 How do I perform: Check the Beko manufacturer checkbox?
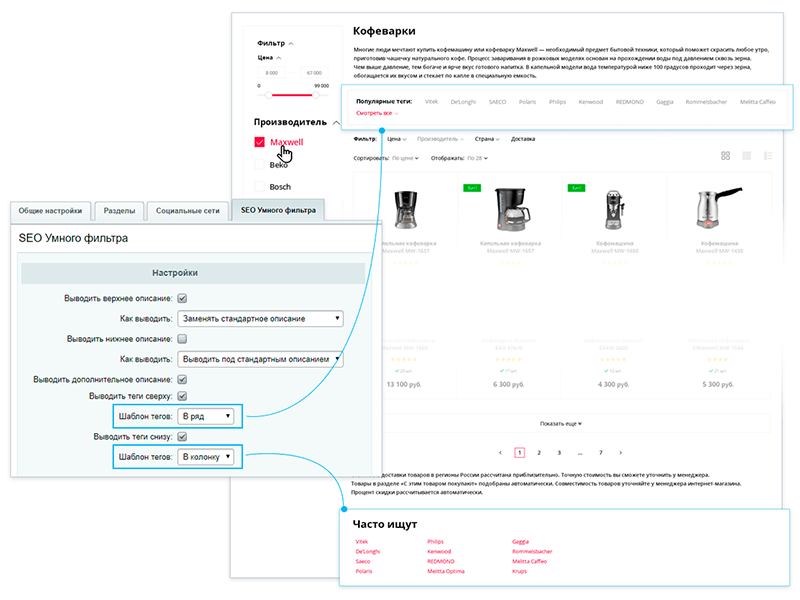[x=259, y=164]
